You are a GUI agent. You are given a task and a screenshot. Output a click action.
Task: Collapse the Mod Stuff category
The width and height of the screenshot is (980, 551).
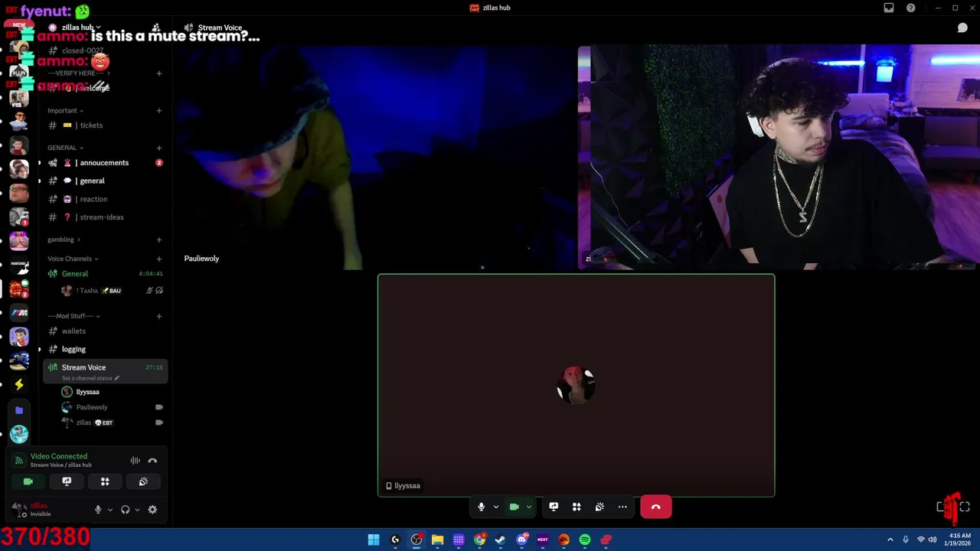73,316
